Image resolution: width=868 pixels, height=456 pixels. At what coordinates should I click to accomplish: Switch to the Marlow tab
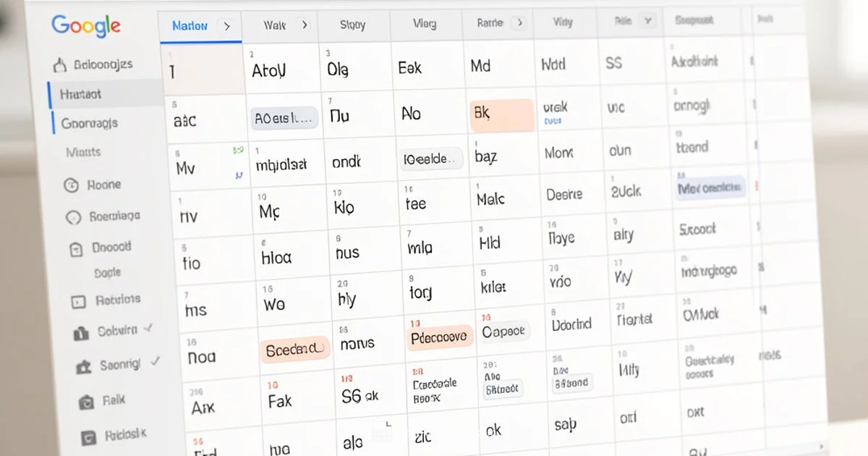click(190, 25)
